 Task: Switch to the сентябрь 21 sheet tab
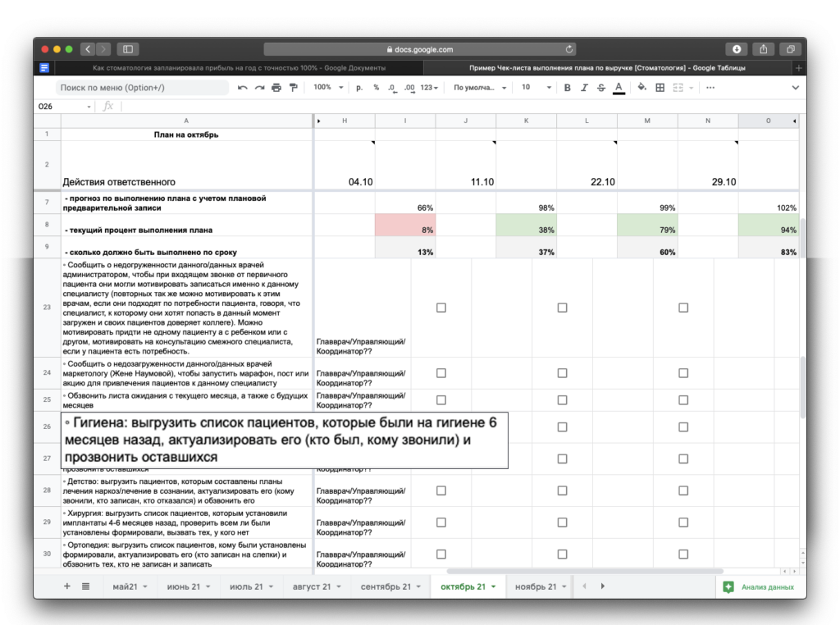coord(389,586)
